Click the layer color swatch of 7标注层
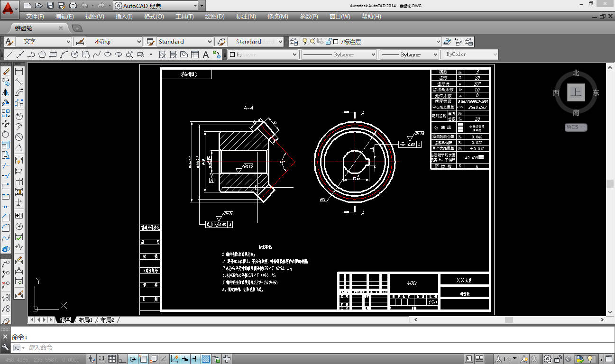Screen dimensions: 615x364 point(336,42)
